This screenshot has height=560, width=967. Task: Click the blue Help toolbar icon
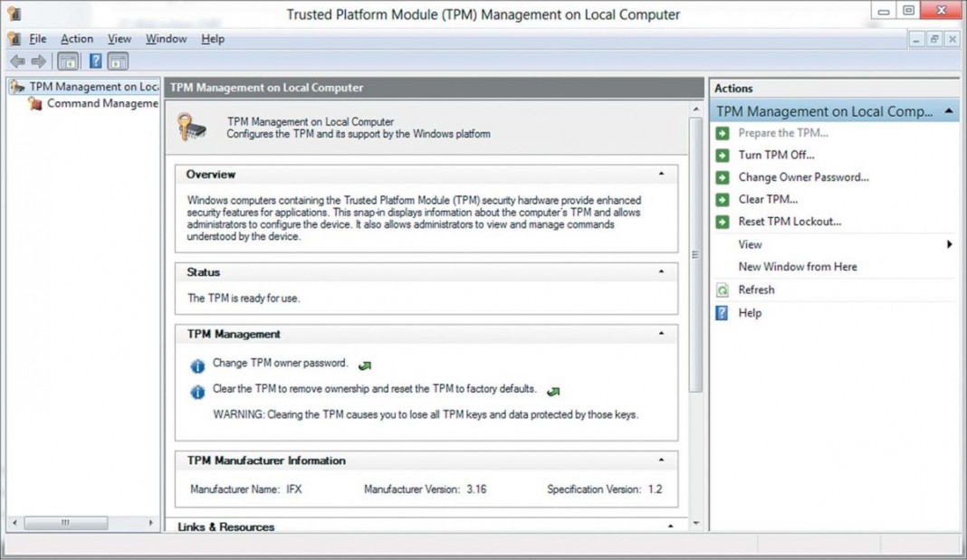point(95,62)
